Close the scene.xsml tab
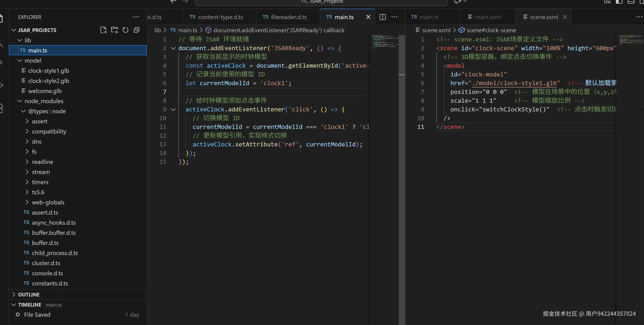 tap(565, 17)
